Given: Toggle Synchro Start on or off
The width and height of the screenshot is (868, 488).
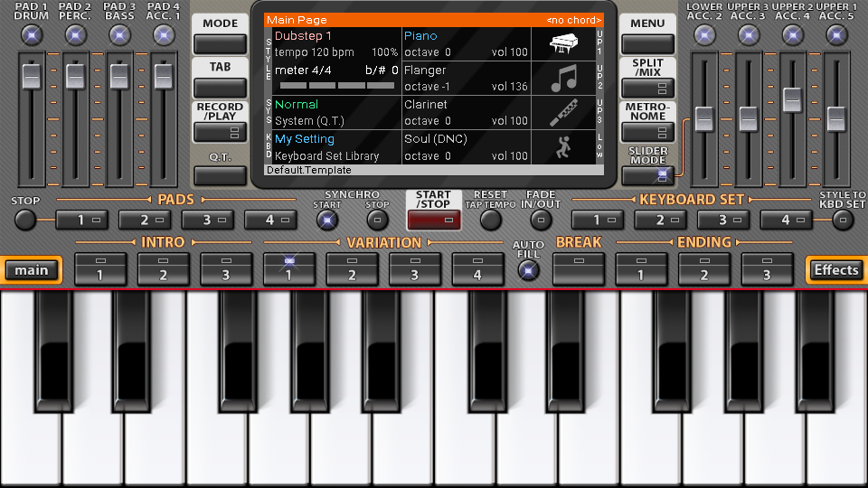Looking at the screenshot, I should click(x=327, y=220).
